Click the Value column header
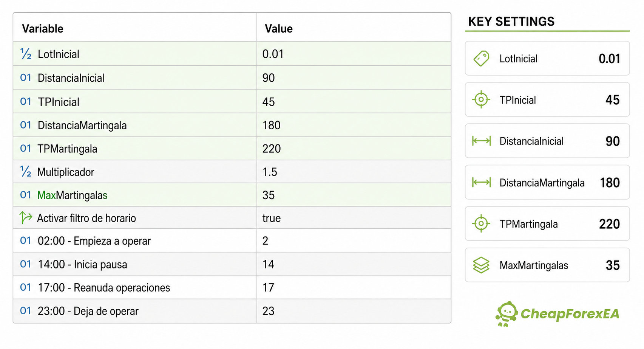 (279, 29)
